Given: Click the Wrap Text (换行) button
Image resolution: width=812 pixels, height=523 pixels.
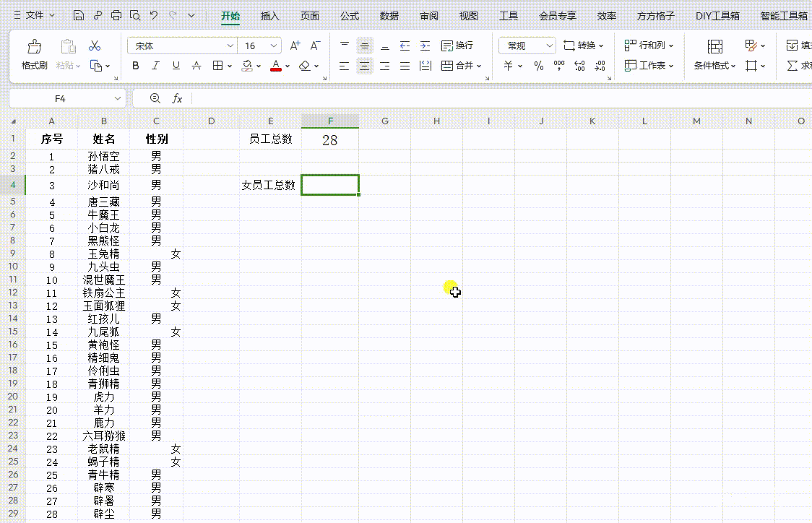Looking at the screenshot, I should 457,46.
